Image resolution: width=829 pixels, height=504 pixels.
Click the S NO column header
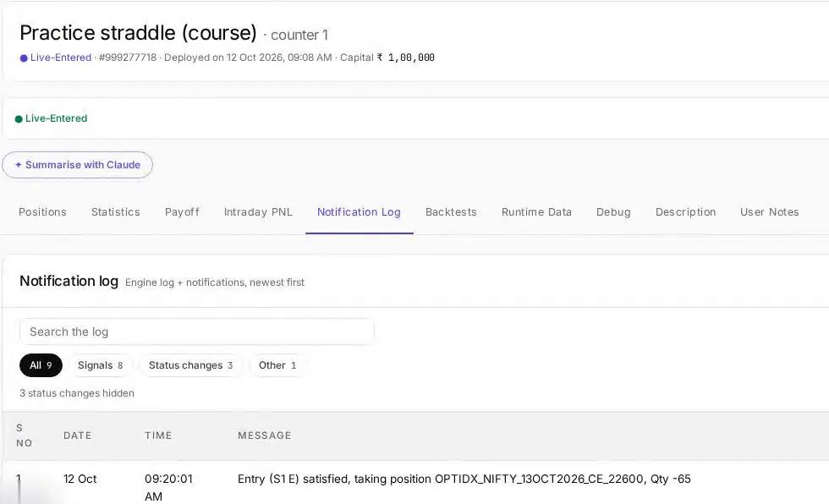(24, 436)
